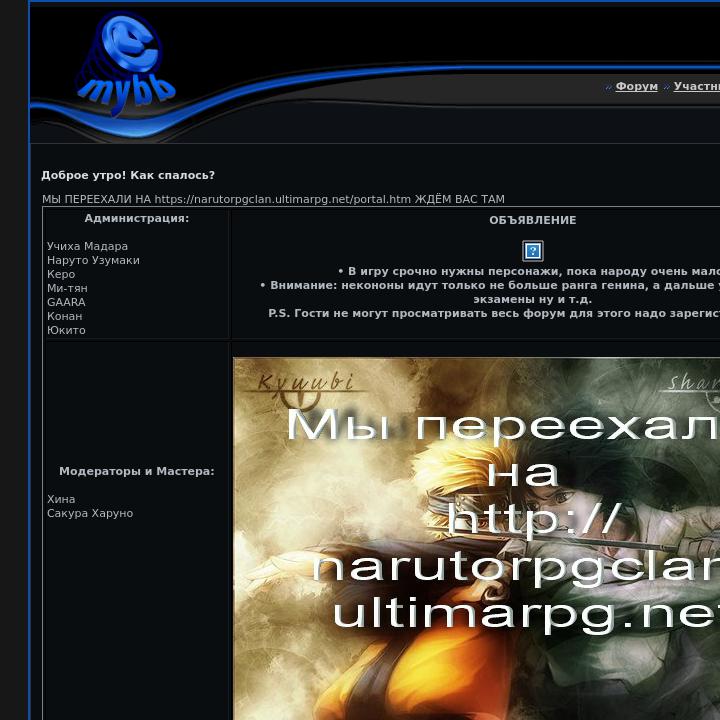Click admin name Учиха Мадара
The image size is (720, 720).
(x=87, y=246)
